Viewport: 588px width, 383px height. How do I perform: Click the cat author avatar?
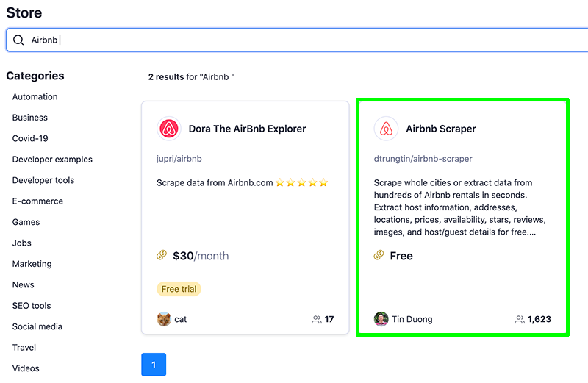point(164,319)
